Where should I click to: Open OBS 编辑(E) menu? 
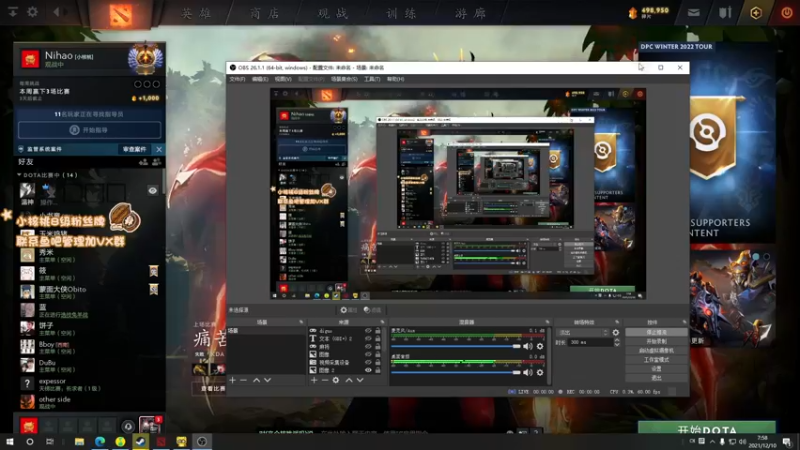tap(260, 79)
